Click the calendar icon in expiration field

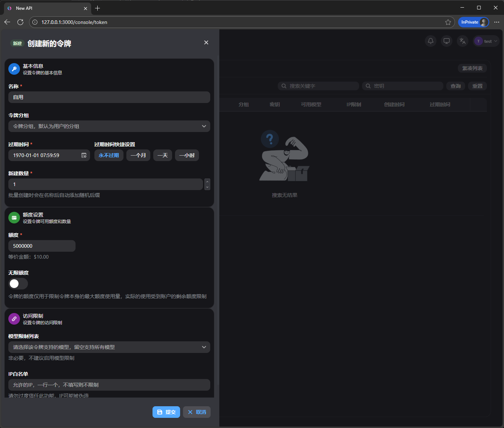84,155
